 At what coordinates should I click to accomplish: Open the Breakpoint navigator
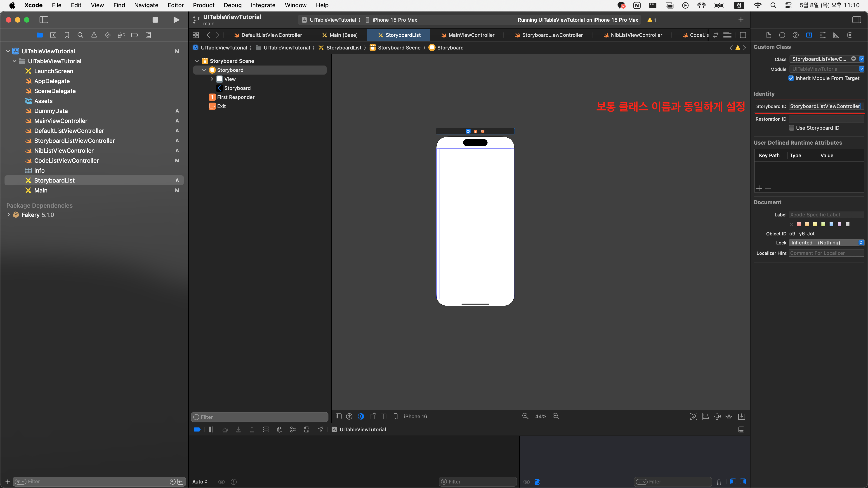tap(134, 35)
